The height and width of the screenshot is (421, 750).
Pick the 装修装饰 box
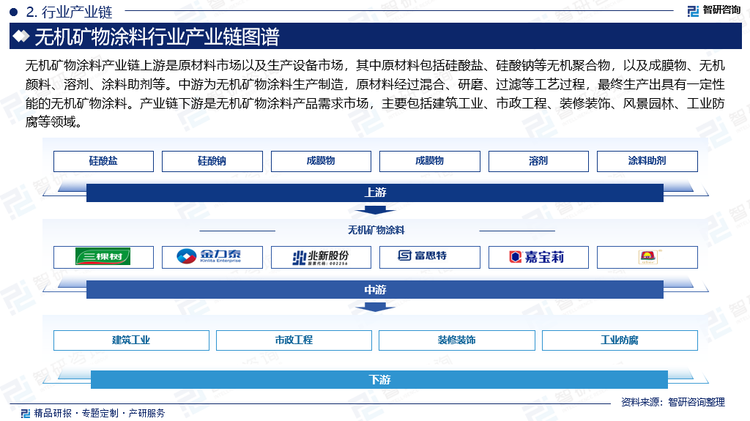coord(457,340)
